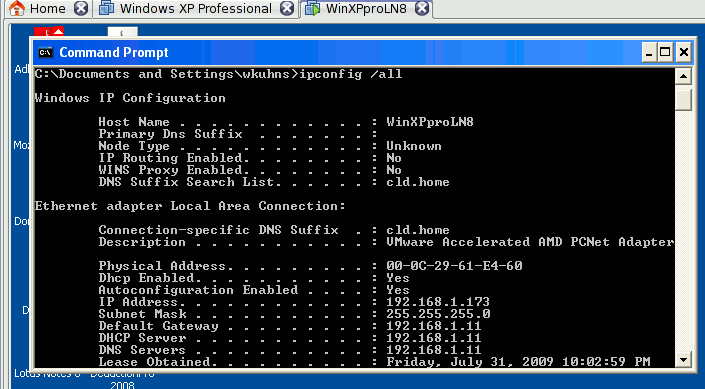Click the Node Type value Unknown

pyautogui.click(x=414, y=146)
